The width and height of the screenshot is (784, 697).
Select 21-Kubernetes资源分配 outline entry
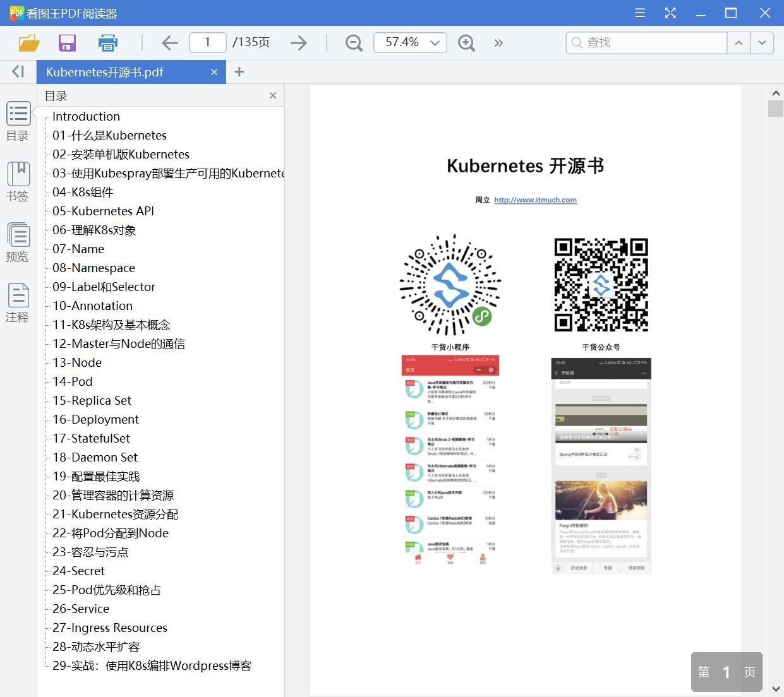pyautogui.click(x=115, y=514)
